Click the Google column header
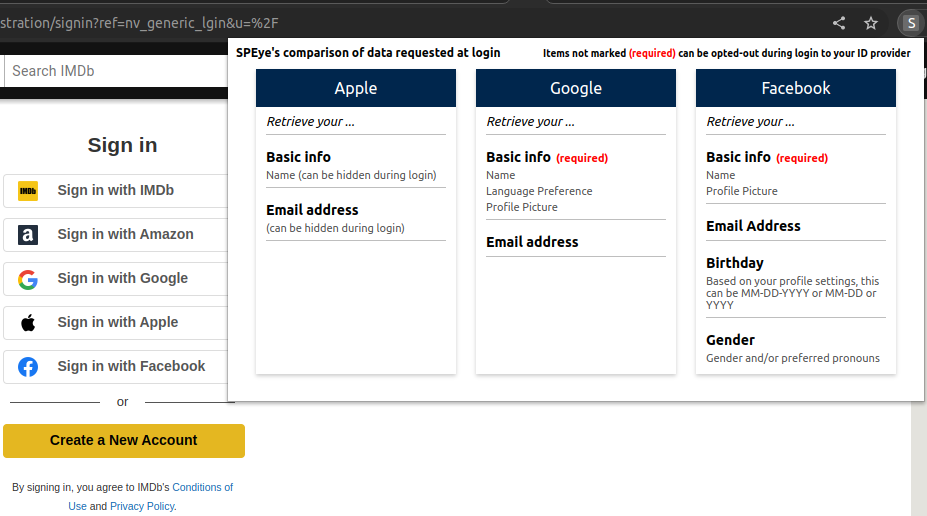 pos(576,88)
